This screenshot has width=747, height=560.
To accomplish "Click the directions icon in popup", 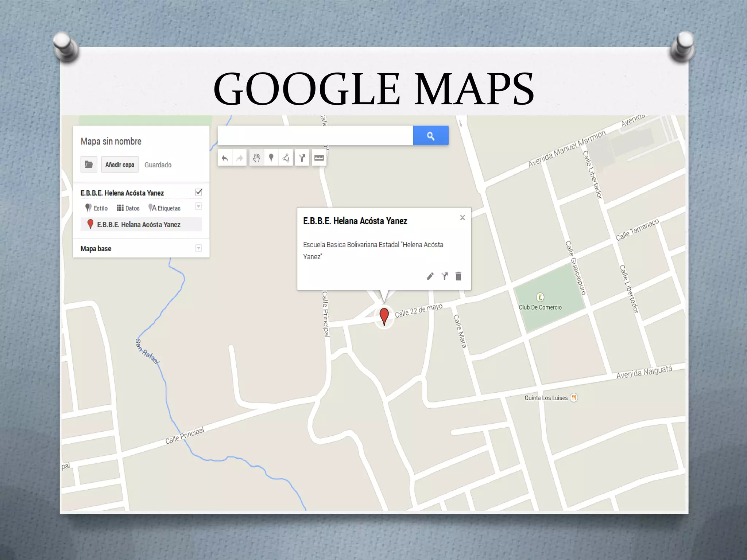I will 445,276.
